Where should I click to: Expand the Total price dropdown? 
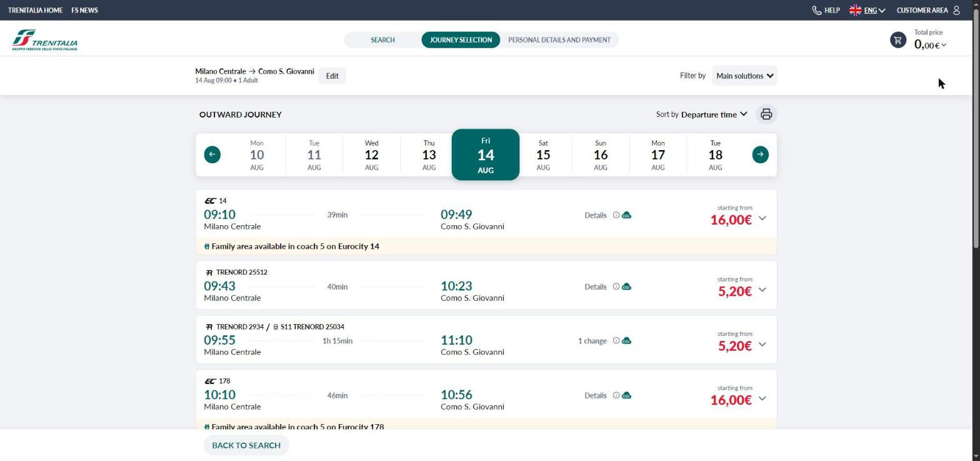[x=930, y=45]
